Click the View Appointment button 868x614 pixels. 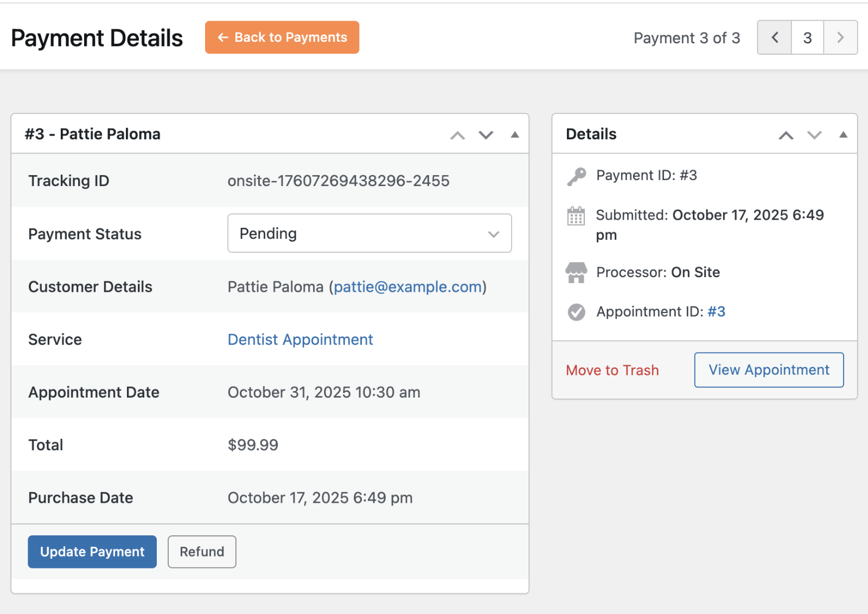click(x=768, y=369)
